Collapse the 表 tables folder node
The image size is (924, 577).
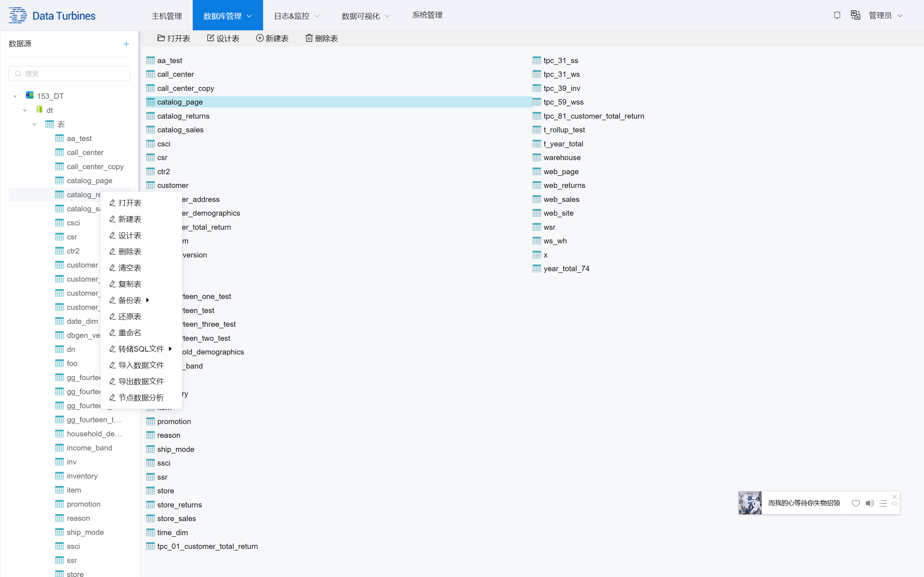(35, 125)
